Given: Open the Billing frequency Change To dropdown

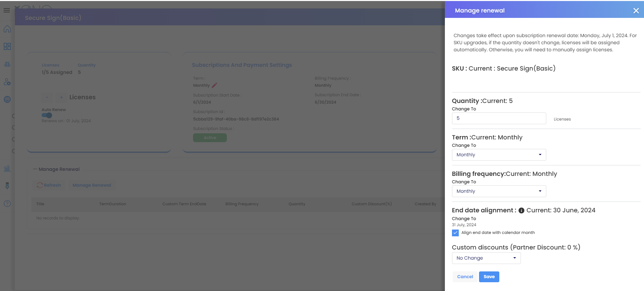Looking at the screenshot, I should click(x=499, y=191).
